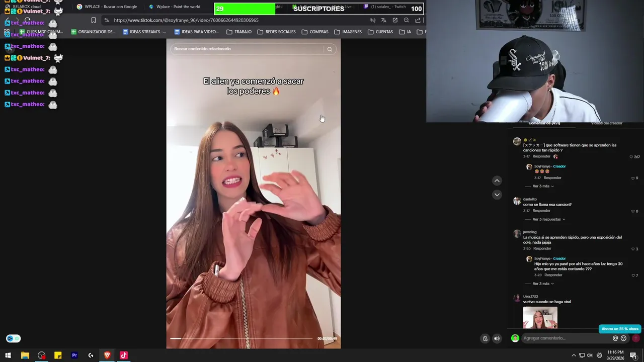Open the Windows notification center icon

(633, 355)
